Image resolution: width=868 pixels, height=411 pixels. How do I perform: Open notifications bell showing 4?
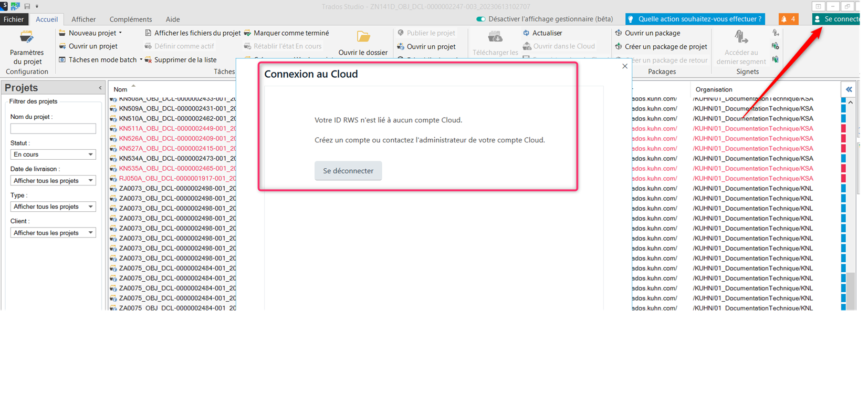tap(788, 19)
